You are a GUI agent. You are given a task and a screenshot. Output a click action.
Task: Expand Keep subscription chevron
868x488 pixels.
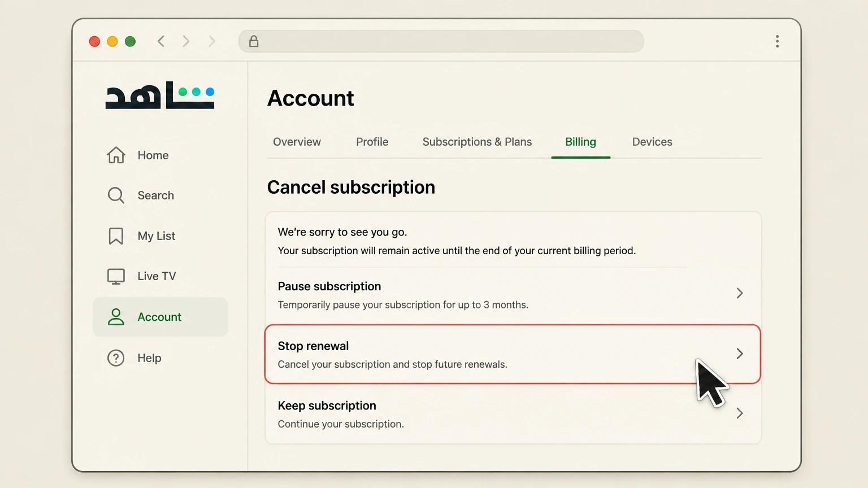coord(739,413)
